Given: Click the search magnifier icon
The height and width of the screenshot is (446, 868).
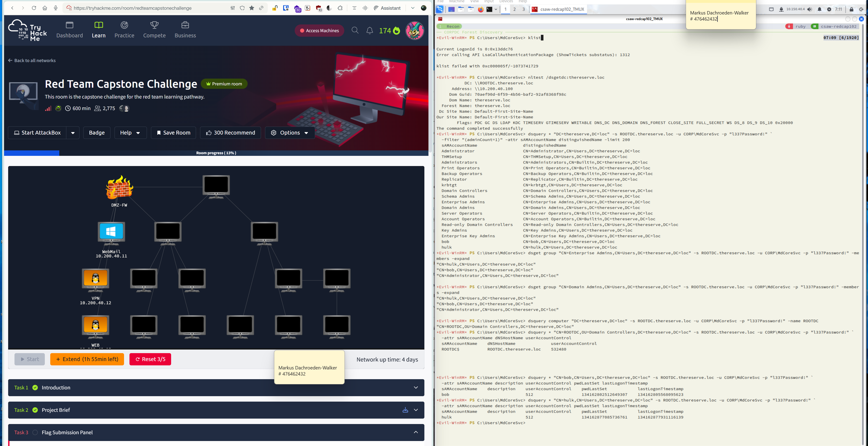Looking at the screenshot, I should (355, 30).
